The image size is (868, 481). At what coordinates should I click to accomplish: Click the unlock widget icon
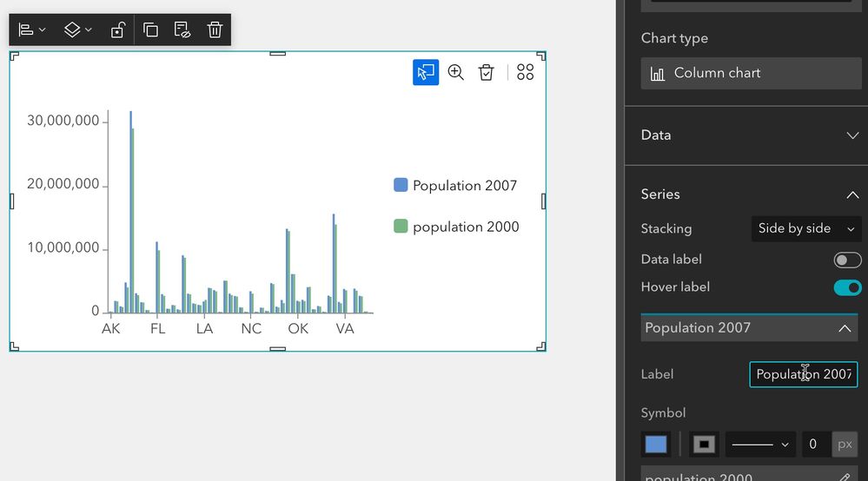tap(118, 30)
